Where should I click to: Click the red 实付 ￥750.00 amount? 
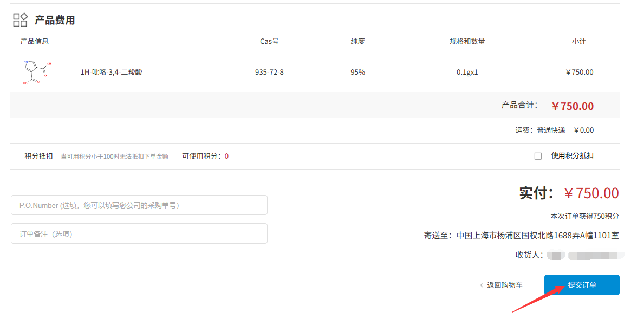pos(591,193)
